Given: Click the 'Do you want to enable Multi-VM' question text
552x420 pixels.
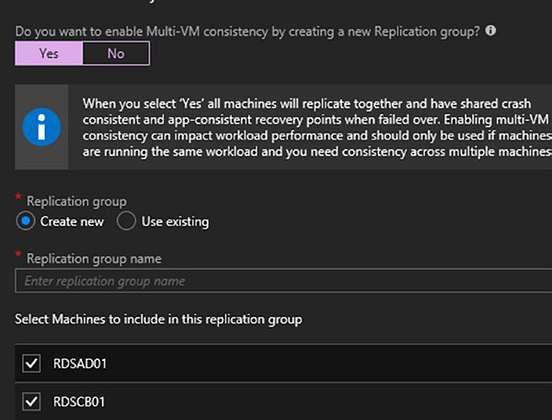Looking at the screenshot, I should [x=247, y=31].
